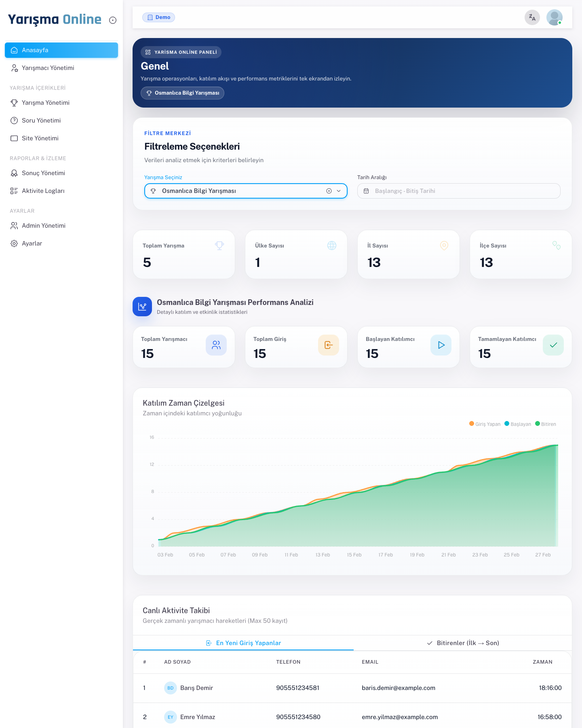Click the window icon beside Site Yönetimi
This screenshot has height=728, width=582.
click(x=14, y=138)
